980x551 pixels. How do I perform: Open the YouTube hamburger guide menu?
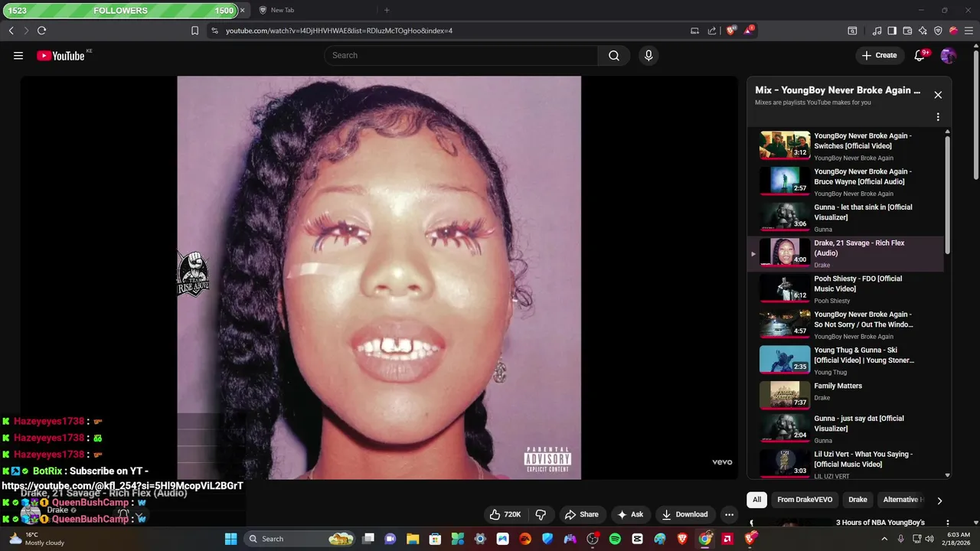point(18,55)
